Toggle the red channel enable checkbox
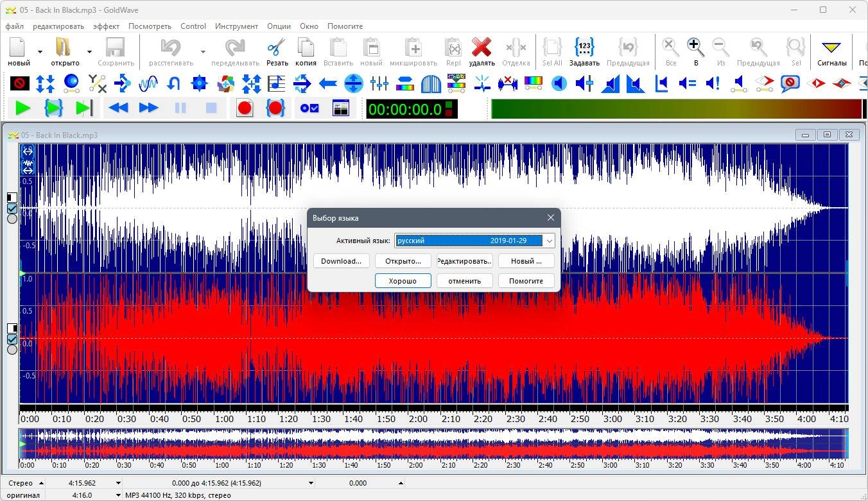Image resolution: width=868 pixels, height=501 pixels. click(12, 339)
